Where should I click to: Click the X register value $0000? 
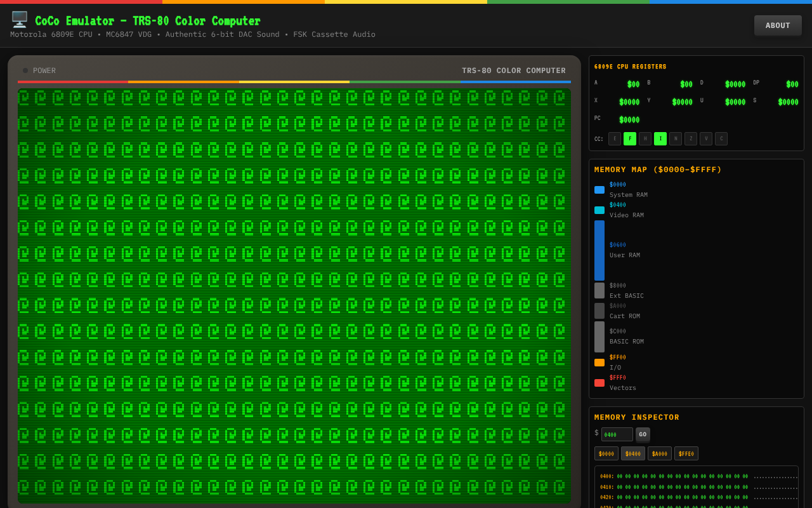click(629, 102)
